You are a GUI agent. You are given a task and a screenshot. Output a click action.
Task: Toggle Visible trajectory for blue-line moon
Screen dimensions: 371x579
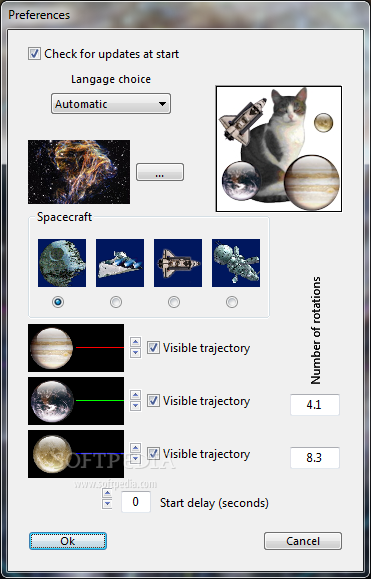[154, 453]
